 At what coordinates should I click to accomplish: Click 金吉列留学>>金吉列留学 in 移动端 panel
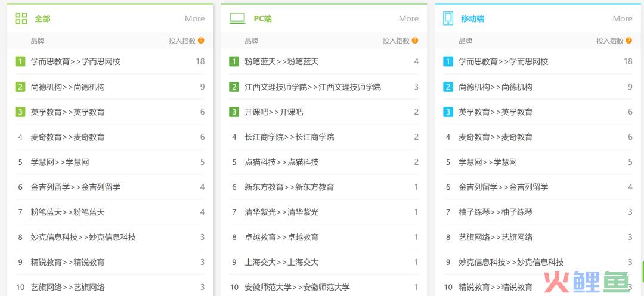point(503,187)
